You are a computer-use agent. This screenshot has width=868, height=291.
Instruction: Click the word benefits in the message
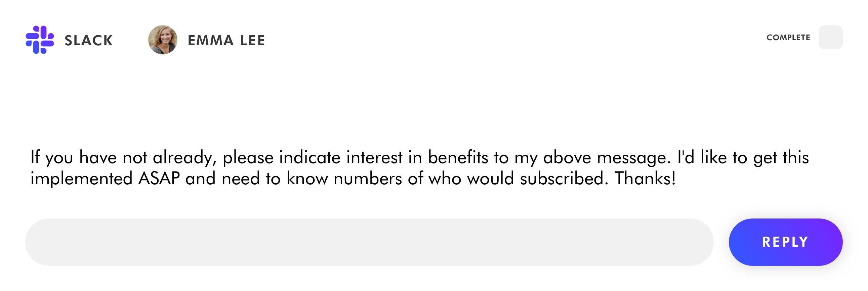click(x=458, y=157)
